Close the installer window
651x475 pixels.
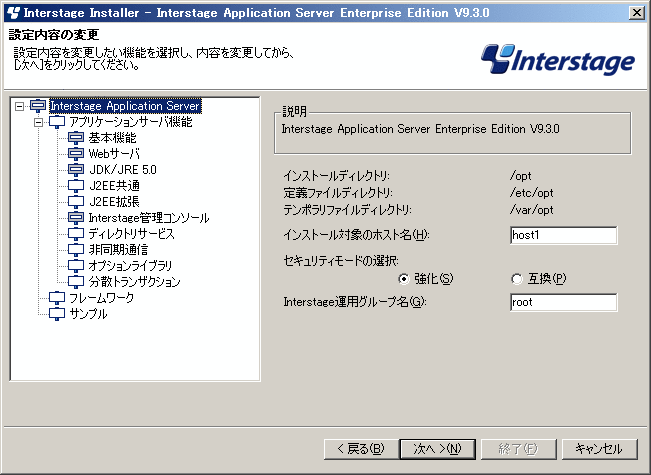[x=637, y=13]
